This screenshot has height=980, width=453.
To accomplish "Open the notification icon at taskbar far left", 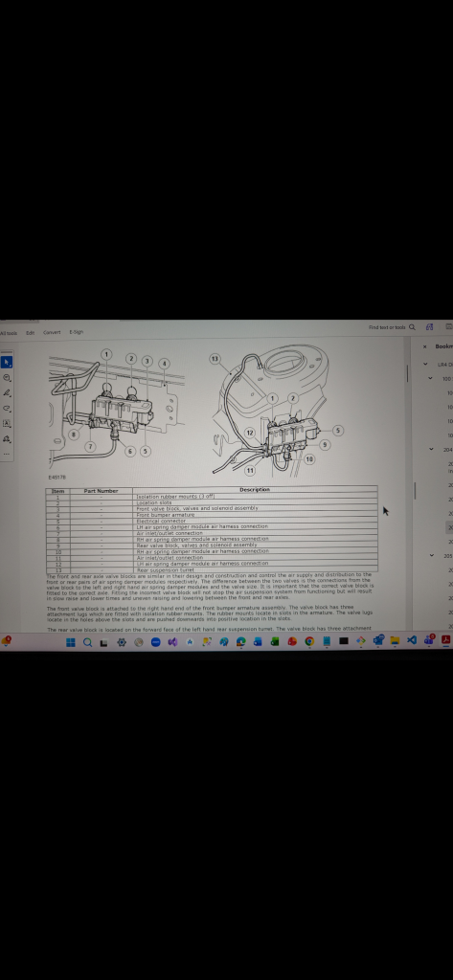I will tap(7, 641).
